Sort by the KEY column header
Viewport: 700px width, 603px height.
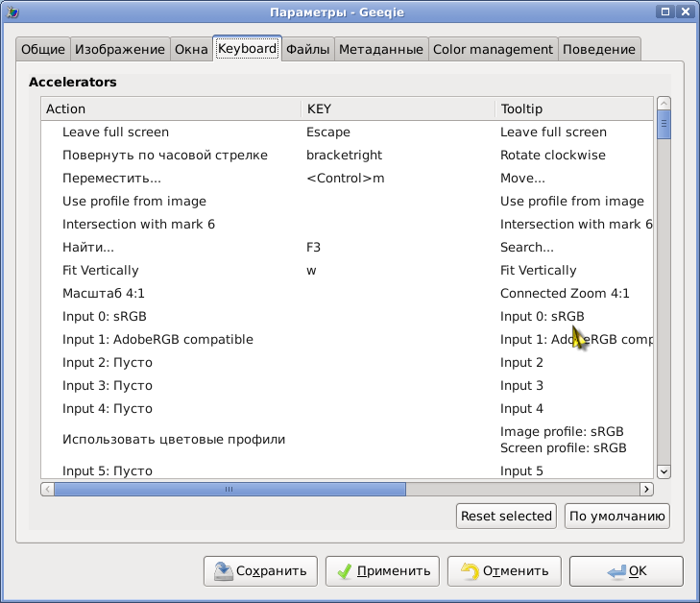[x=398, y=109]
